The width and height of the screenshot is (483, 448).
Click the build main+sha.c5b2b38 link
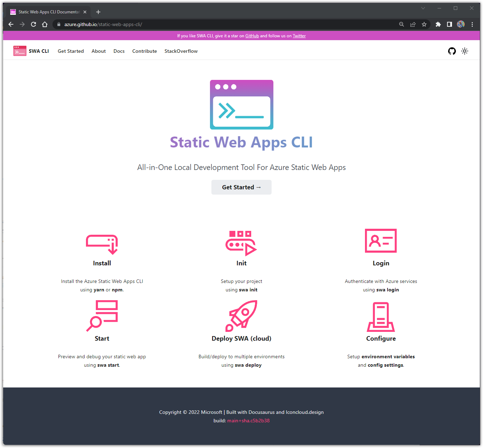click(248, 421)
